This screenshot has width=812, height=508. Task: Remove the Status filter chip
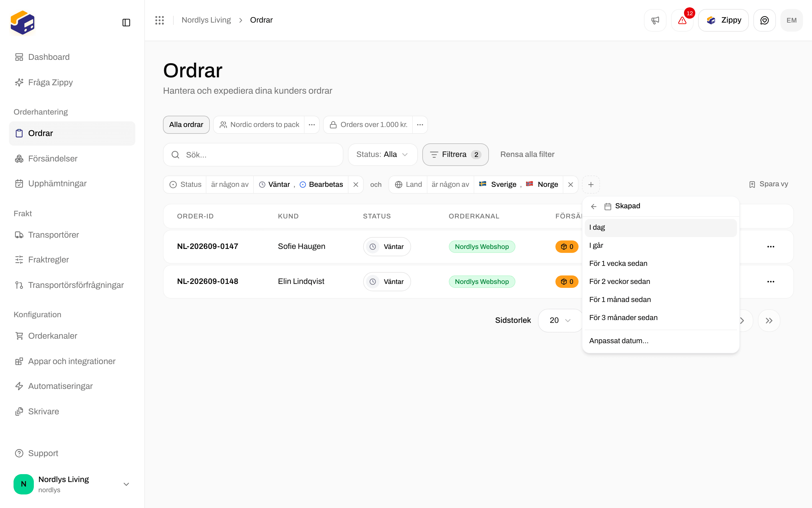point(356,185)
